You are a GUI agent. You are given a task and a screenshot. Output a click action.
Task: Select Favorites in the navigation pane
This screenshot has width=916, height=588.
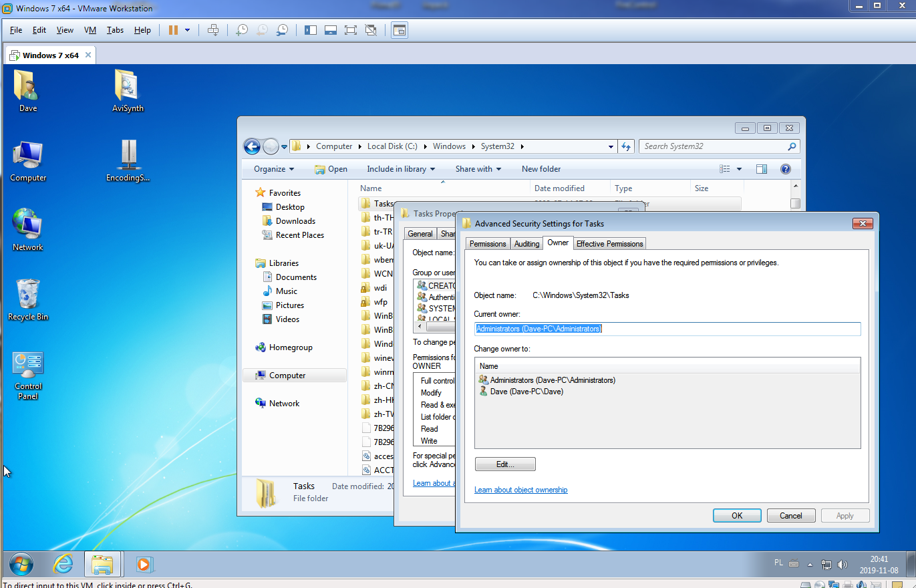(285, 193)
